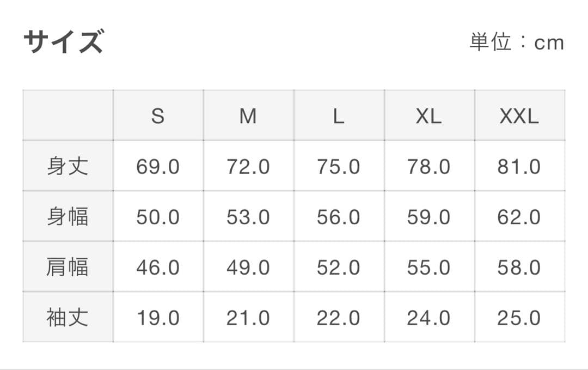Click the 78.0 cell for XL 身丈

[x=429, y=166]
